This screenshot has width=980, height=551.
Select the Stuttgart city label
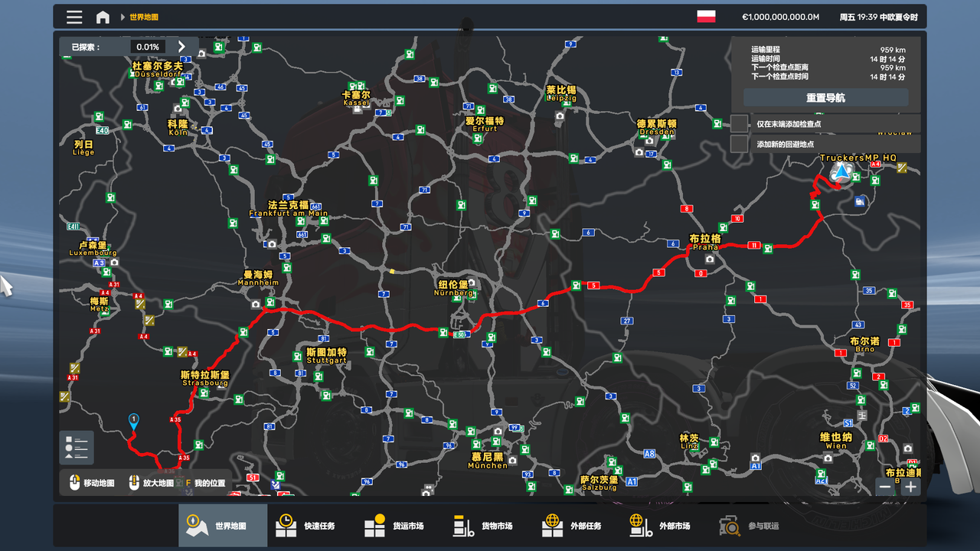[x=326, y=356]
